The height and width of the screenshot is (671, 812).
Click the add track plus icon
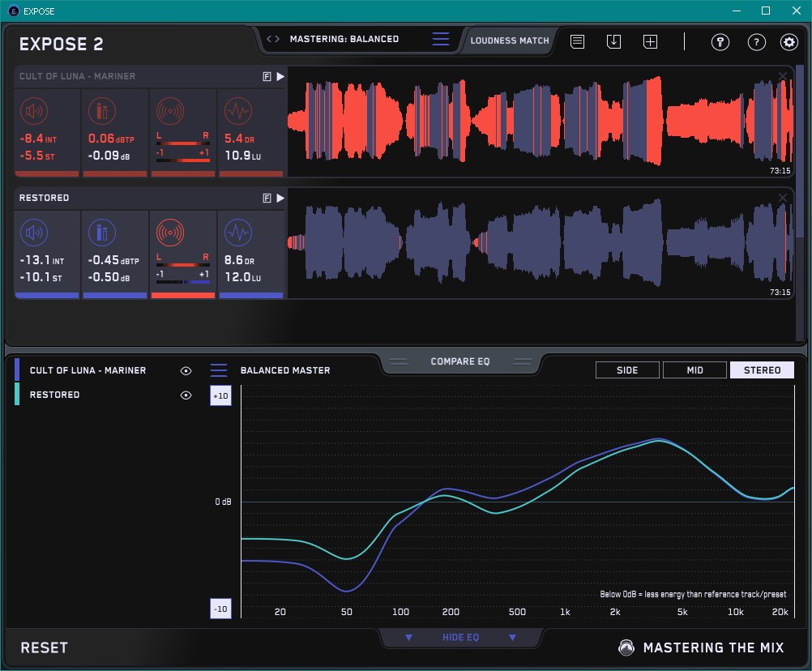(650, 41)
